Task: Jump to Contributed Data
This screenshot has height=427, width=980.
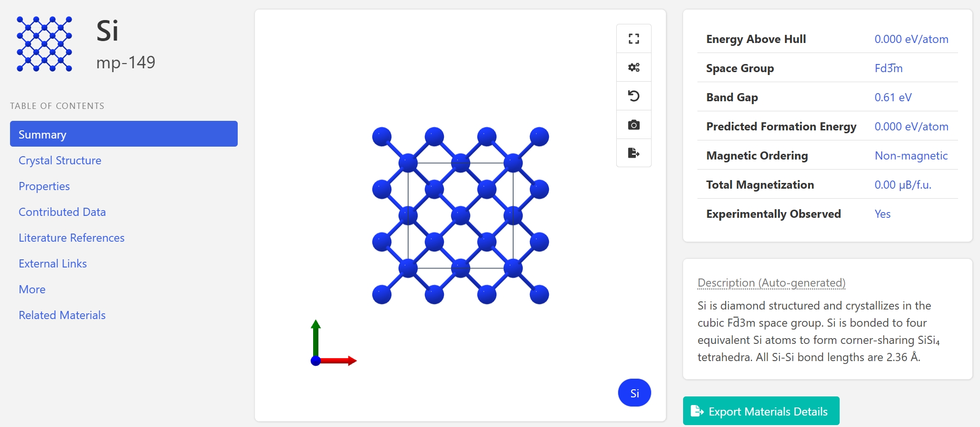Action: [x=62, y=212]
